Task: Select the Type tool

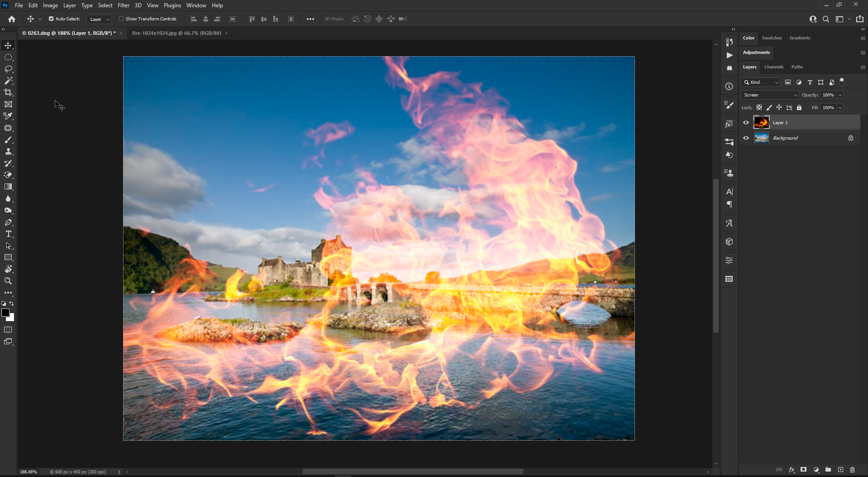Action: point(8,234)
